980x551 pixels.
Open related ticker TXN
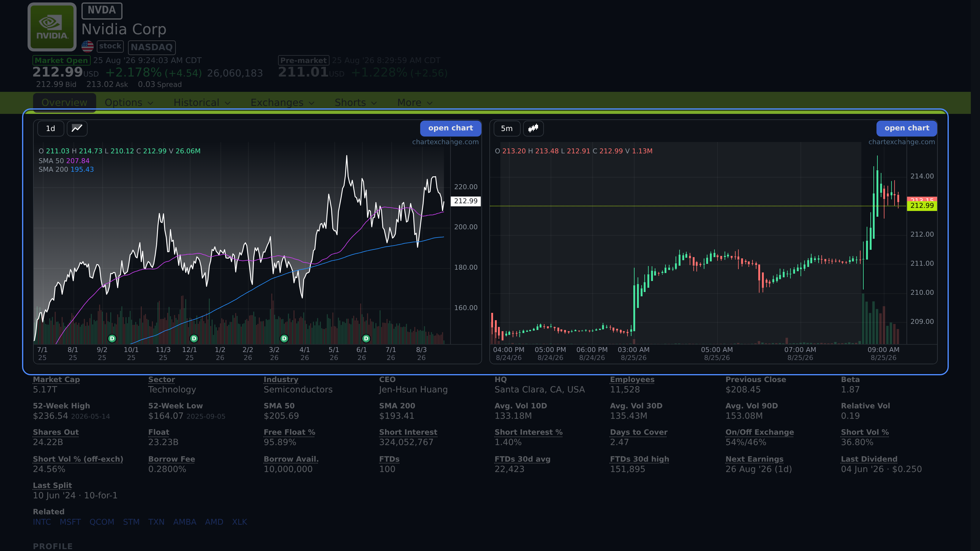tap(156, 522)
